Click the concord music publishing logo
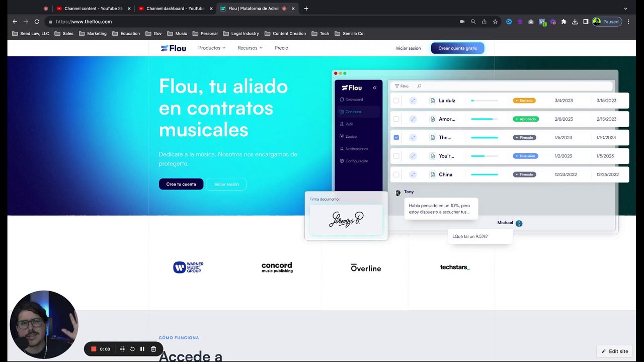 (x=277, y=267)
